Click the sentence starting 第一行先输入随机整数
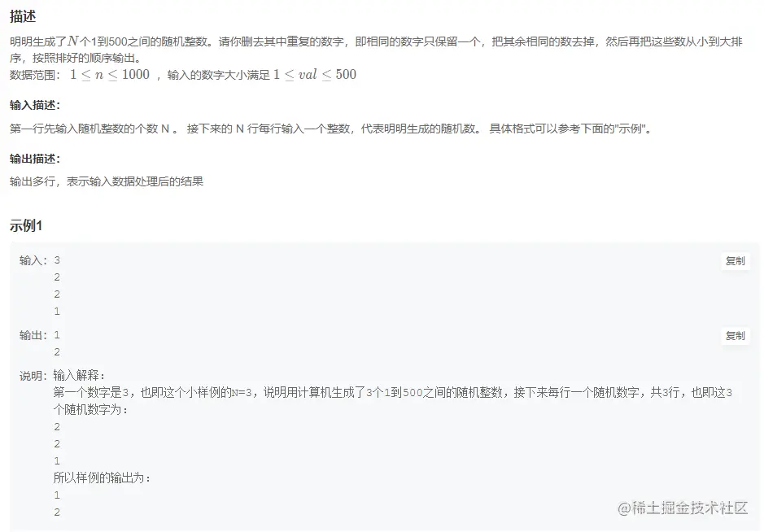Screen dimensions: 764x532 330,129
